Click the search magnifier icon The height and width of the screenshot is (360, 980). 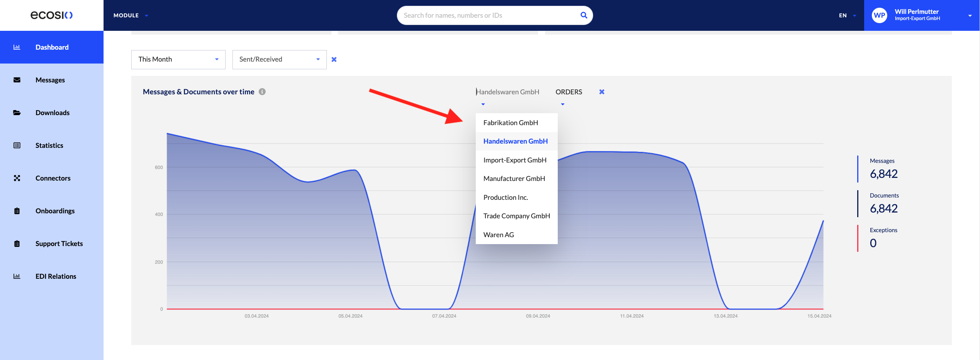(x=584, y=15)
